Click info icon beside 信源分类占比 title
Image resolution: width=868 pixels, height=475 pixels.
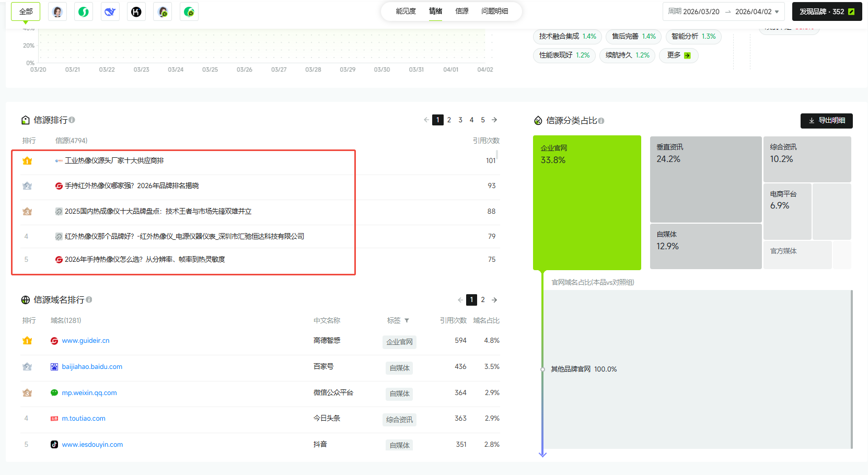coord(601,121)
